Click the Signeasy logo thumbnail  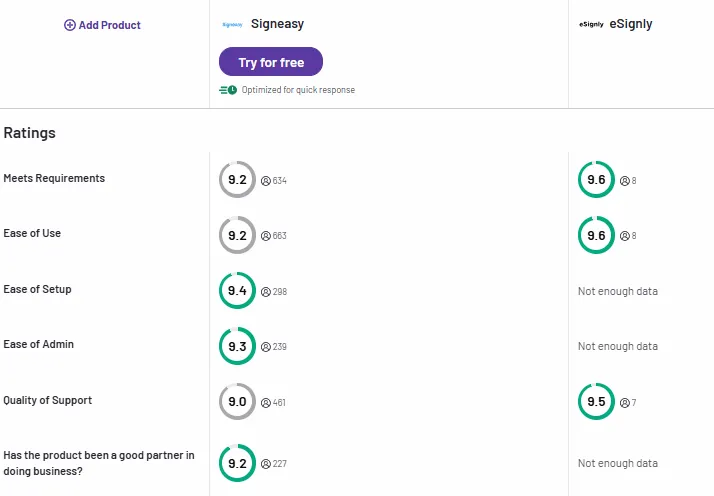[x=232, y=25]
